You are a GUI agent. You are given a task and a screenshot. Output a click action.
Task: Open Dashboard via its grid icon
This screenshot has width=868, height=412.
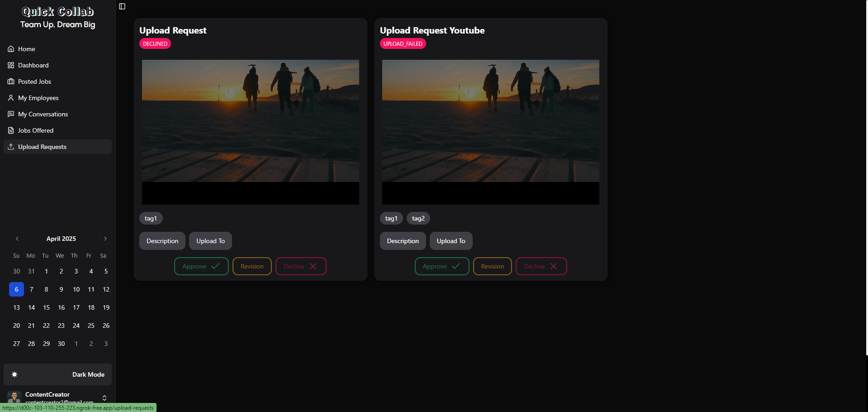click(10, 65)
